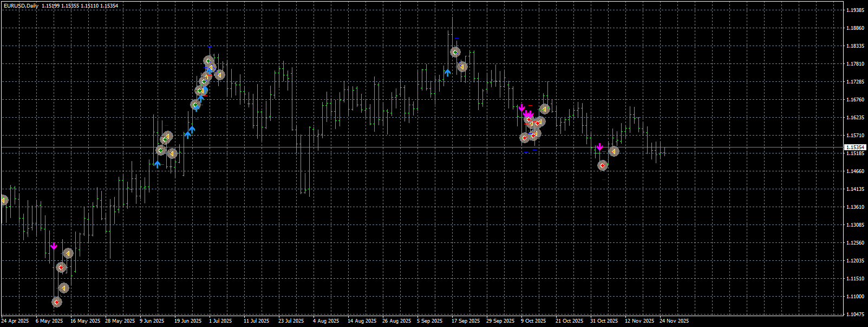The image size is (868, 327).
Task: Select orange triangle marker just below September high
Action: coord(462,67)
